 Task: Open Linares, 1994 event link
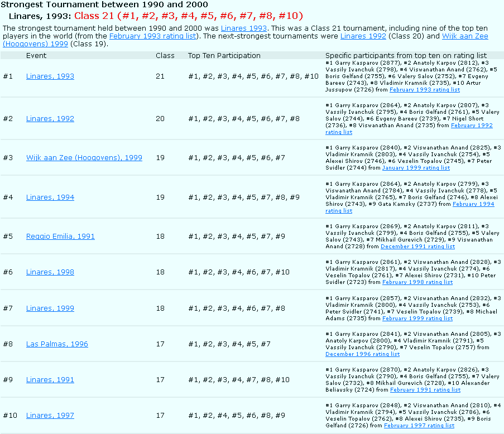[50, 197]
